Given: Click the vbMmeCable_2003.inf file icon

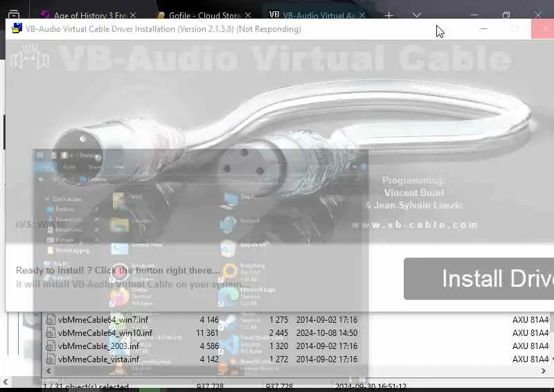Looking at the screenshot, I should click(51, 346).
